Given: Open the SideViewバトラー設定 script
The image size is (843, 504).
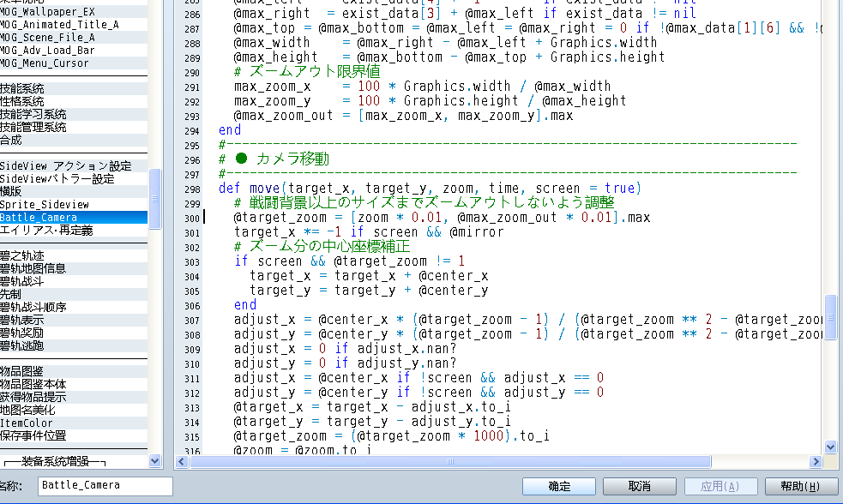Looking at the screenshot, I should (x=74, y=179).
